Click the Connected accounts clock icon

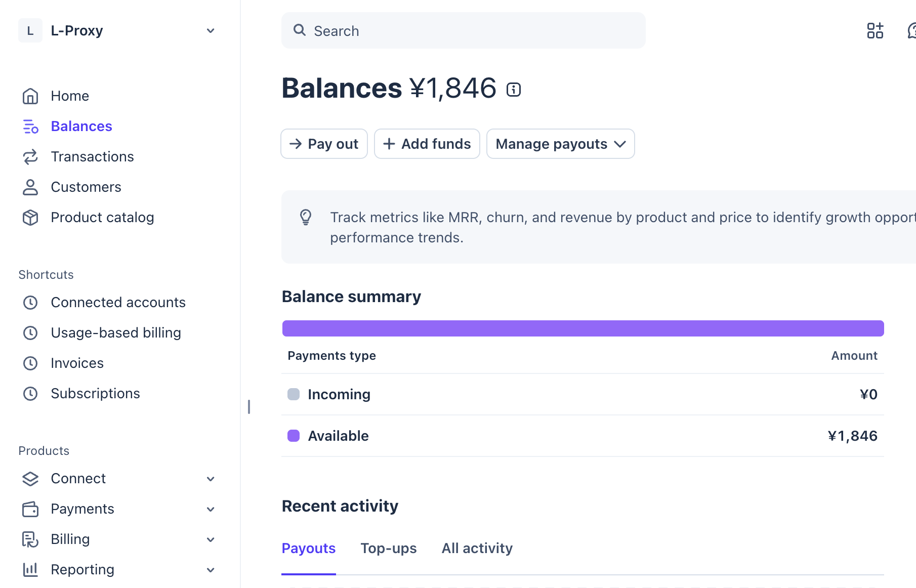pyautogui.click(x=30, y=303)
